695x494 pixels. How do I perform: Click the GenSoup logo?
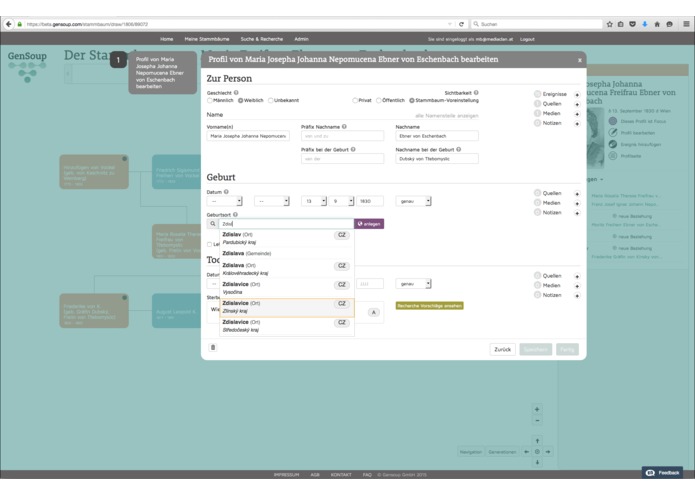coord(27,66)
